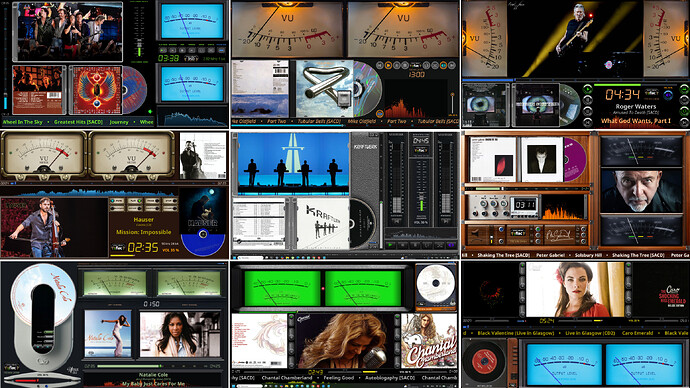Viewport: 690px width, 388px height.
Task: Click the seekbar above the knobs in Peter Gabriel player
Action: tap(527, 189)
